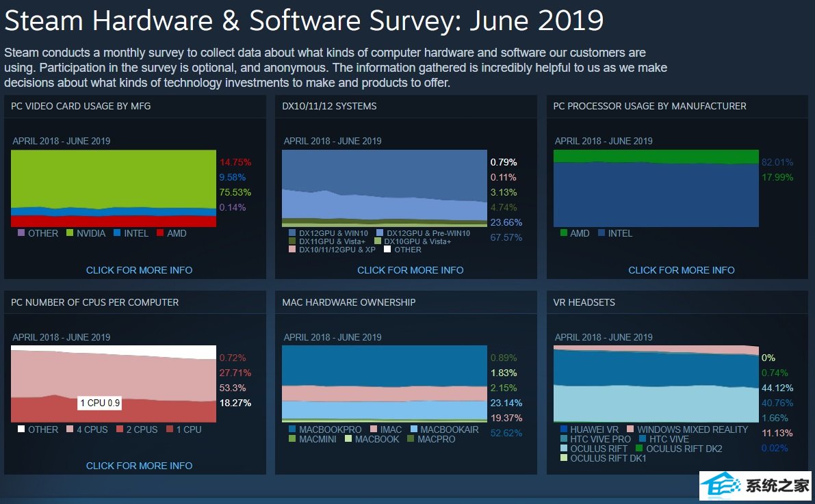Image resolution: width=815 pixels, height=504 pixels.
Task: Select the purple OTHER swatch in video card legend
Action: pyautogui.click(x=21, y=233)
